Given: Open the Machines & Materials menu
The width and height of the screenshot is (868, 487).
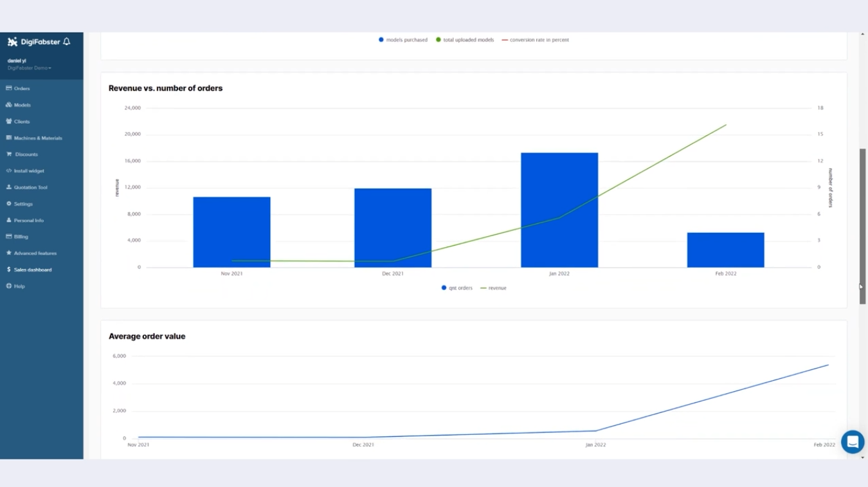Looking at the screenshot, I should click(38, 138).
